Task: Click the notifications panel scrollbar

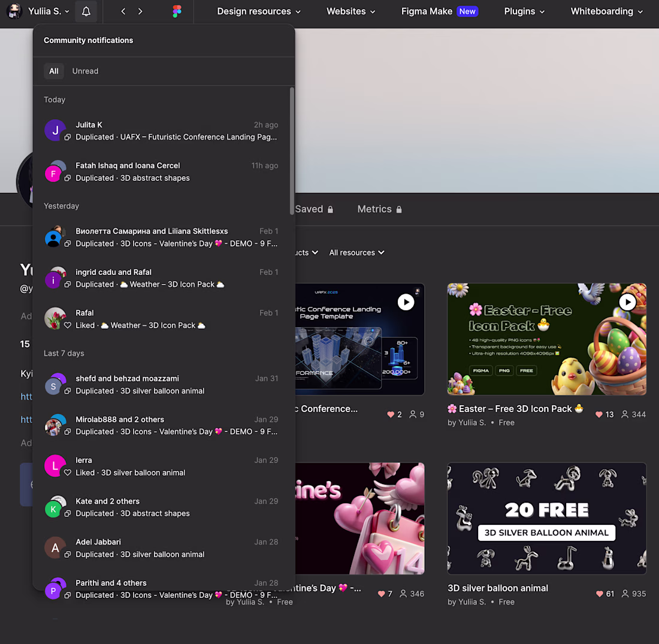Action: (x=292, y=151)
